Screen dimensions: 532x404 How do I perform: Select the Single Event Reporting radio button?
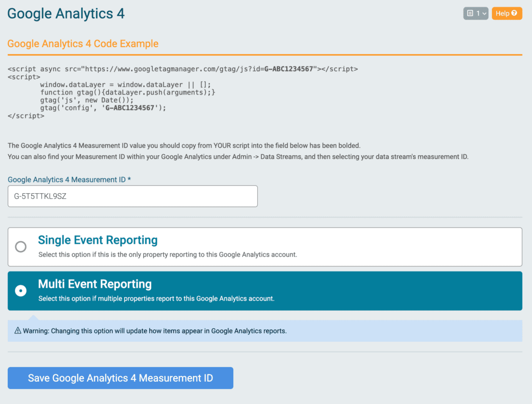21,247
